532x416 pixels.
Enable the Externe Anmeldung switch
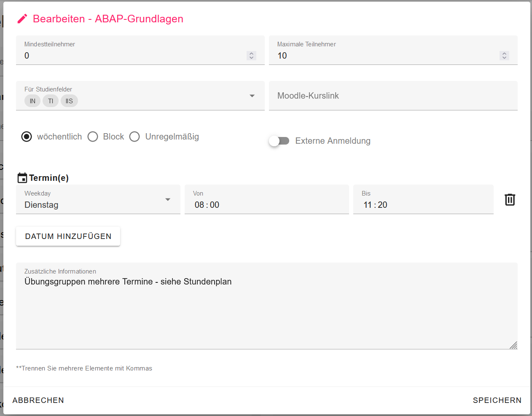click(279, 141)
